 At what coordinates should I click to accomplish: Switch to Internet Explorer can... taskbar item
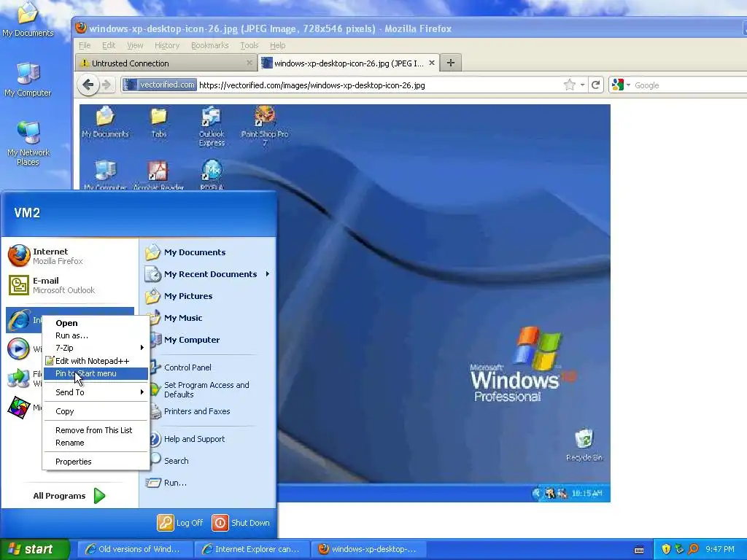tap(252, 549)
